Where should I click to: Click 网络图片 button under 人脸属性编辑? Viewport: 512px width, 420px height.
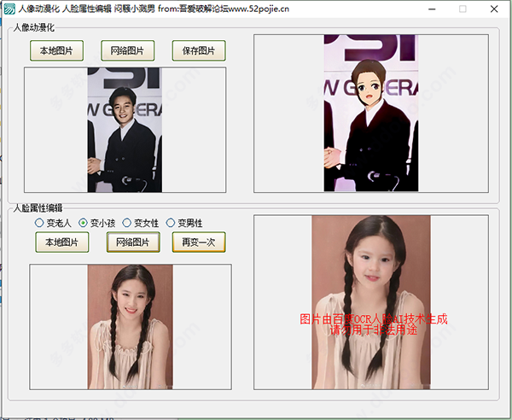coord(133,242)
